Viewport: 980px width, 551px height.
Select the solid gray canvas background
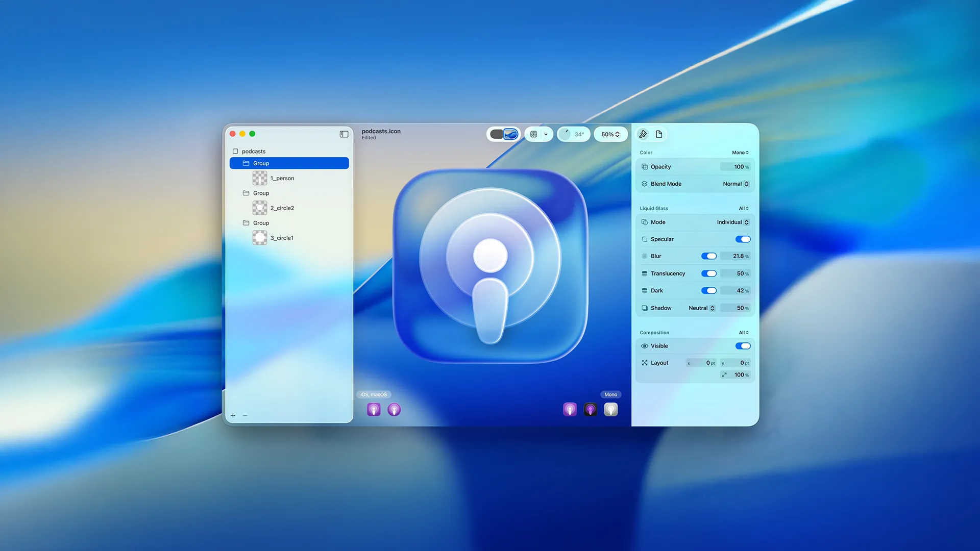(496, 134)
